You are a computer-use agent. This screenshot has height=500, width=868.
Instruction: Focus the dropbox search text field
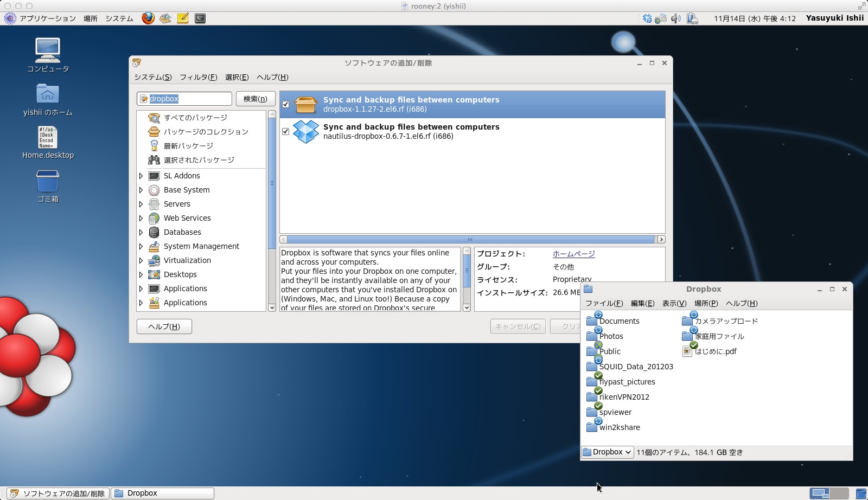point(184,99)
